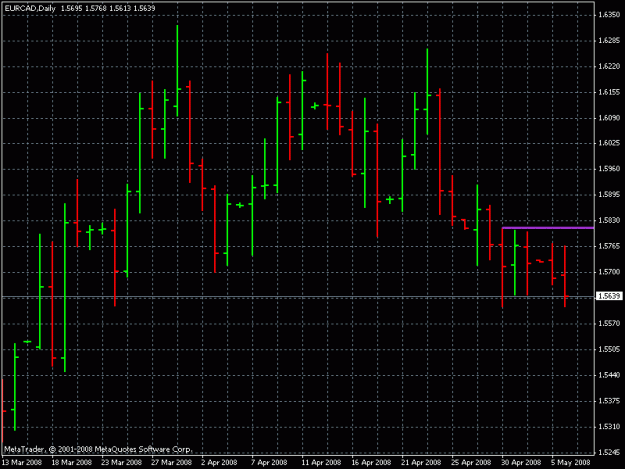Click the 21 Apr 2008 date label
The image size is (625, 469).
click(x=421, y=463)
